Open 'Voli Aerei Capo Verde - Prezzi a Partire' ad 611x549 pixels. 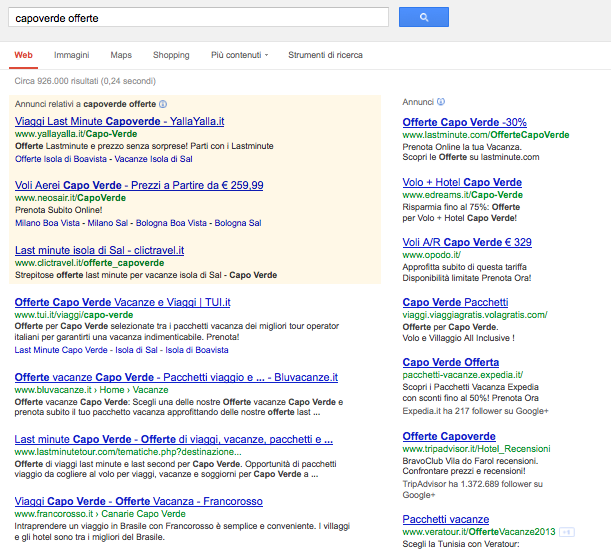[139, 185]
